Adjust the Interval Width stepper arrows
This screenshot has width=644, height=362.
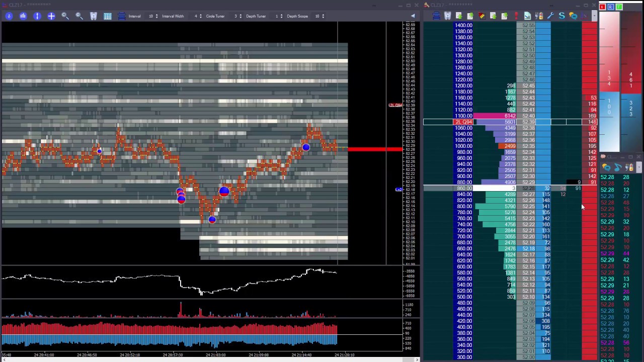point(202,16)
